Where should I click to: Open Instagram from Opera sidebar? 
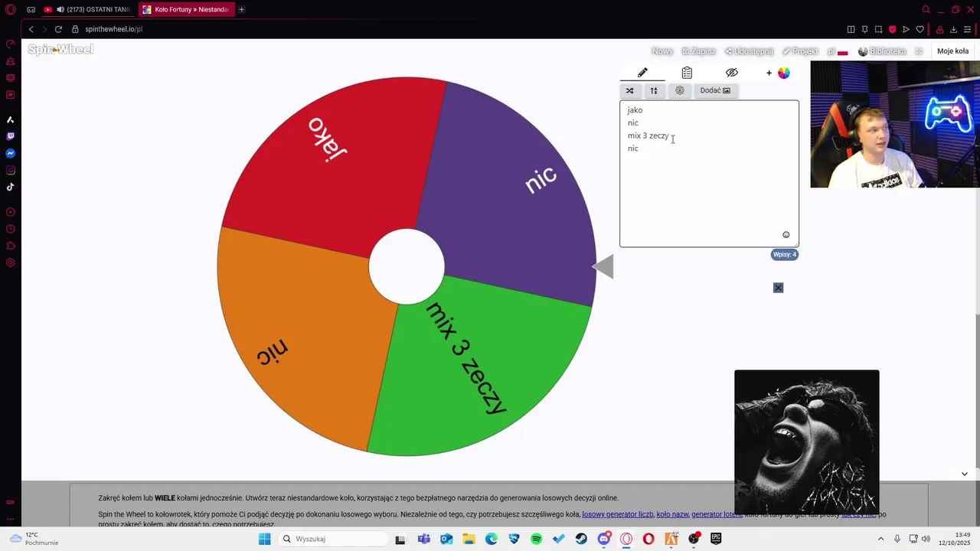coord(11,170)
